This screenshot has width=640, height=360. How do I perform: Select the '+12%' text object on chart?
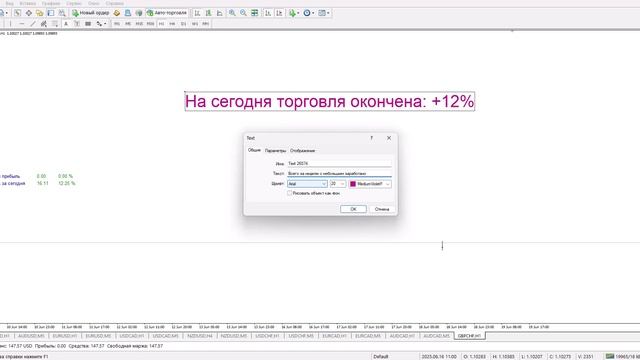[x=330, y=101]
